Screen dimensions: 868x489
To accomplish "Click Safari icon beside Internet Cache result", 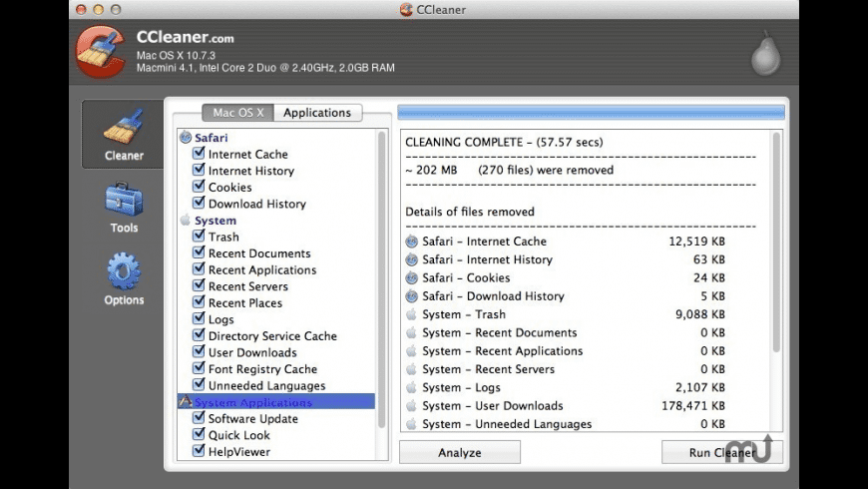I will 412,242.
